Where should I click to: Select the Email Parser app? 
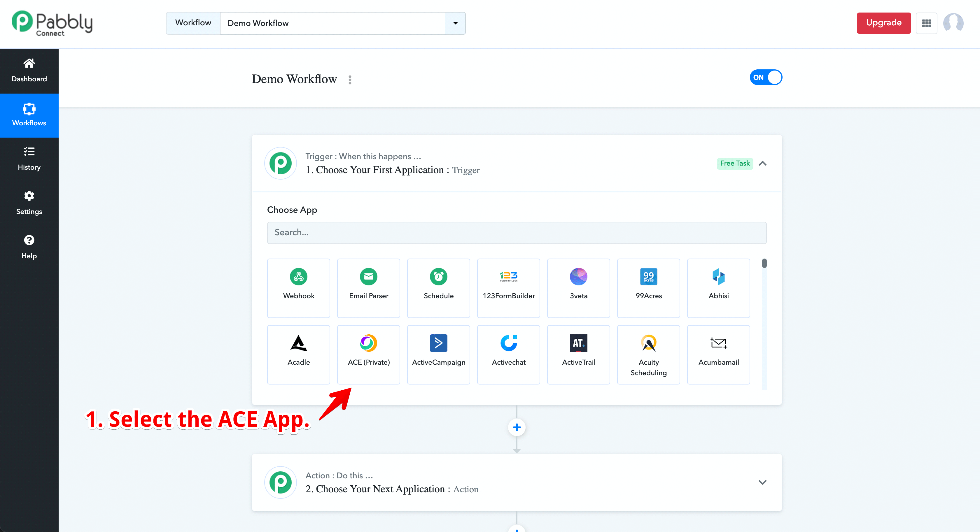(x=368, y=287)
